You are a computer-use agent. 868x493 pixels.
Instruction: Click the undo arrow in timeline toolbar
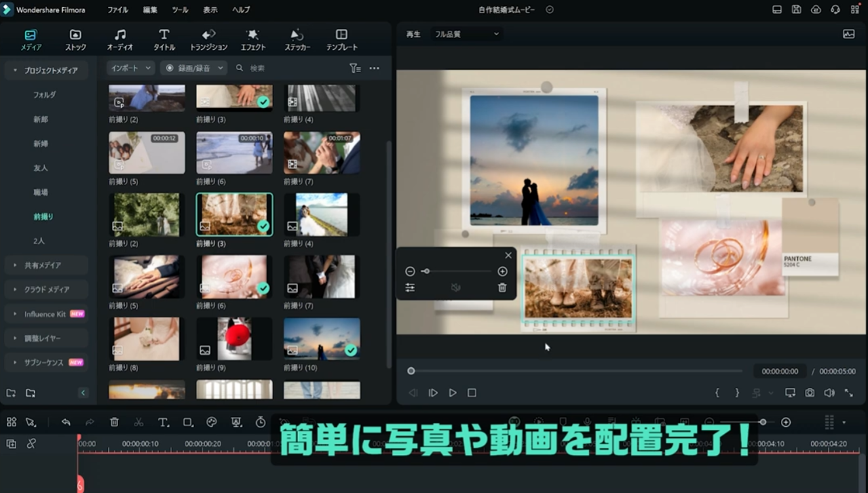[66, 423]
